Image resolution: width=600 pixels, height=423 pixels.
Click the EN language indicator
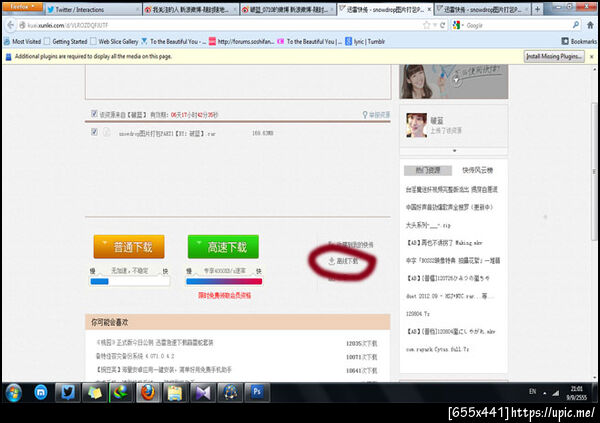[532, 392]
